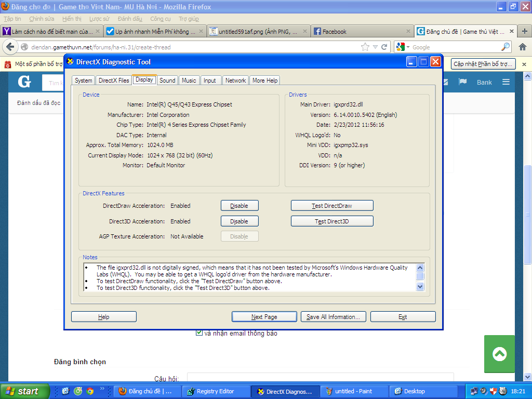Open a new tab with plus button
Image resolution: width=532 pixels, height=399 pixels.
tap(525, 31)
